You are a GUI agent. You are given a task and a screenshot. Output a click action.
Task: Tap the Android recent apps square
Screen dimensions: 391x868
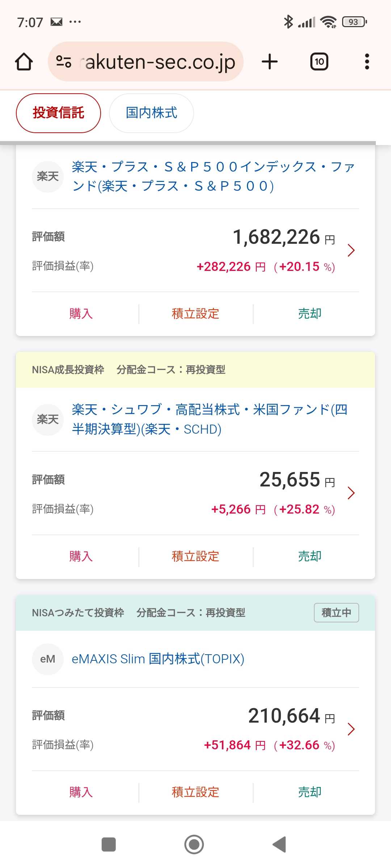click(109, 844)
